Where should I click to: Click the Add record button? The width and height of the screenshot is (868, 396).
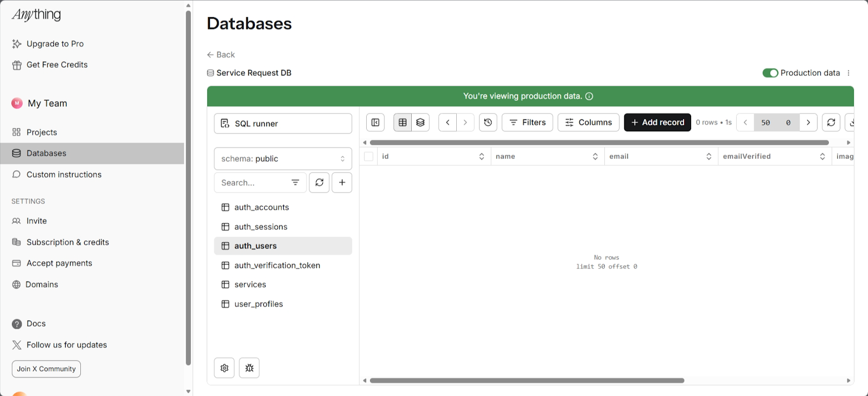[658, 123]
